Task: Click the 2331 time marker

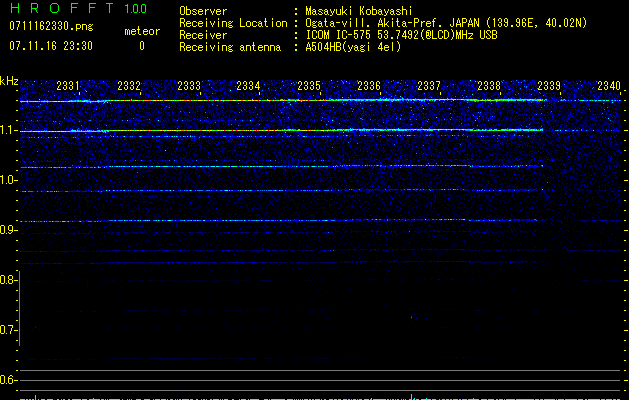Action: pyautogui.click(x=69, y=86)
